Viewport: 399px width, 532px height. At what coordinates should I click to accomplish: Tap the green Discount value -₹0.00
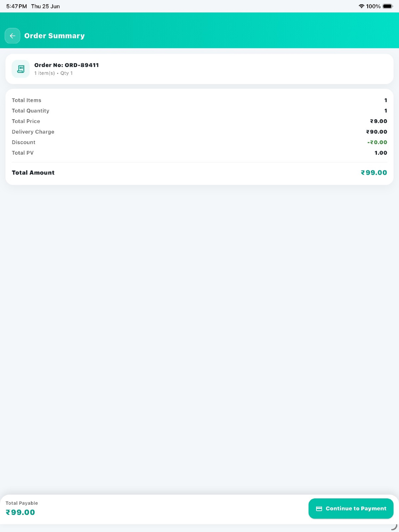(377, 142)
